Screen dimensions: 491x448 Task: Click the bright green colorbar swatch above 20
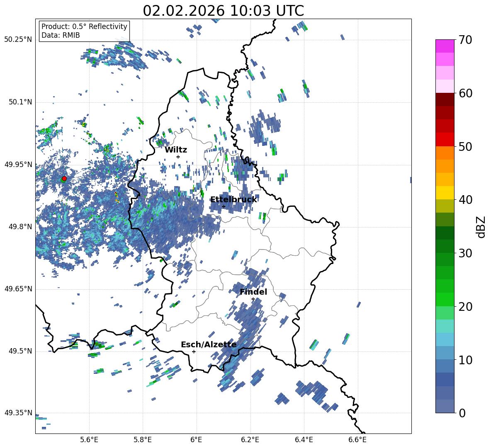click(x=445, y=299)
